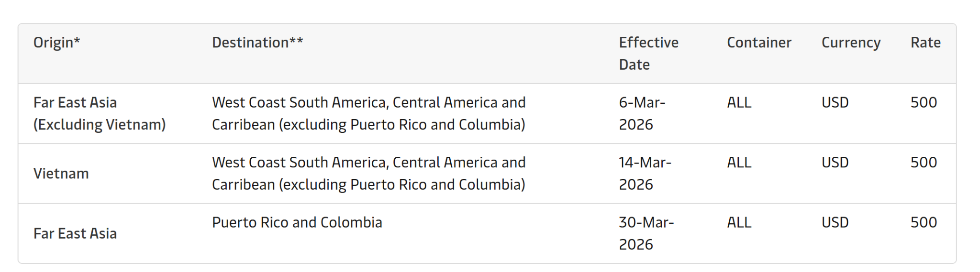Click the Container column header
The width and height of the screenshot is (980, 272).
[759, 43]
